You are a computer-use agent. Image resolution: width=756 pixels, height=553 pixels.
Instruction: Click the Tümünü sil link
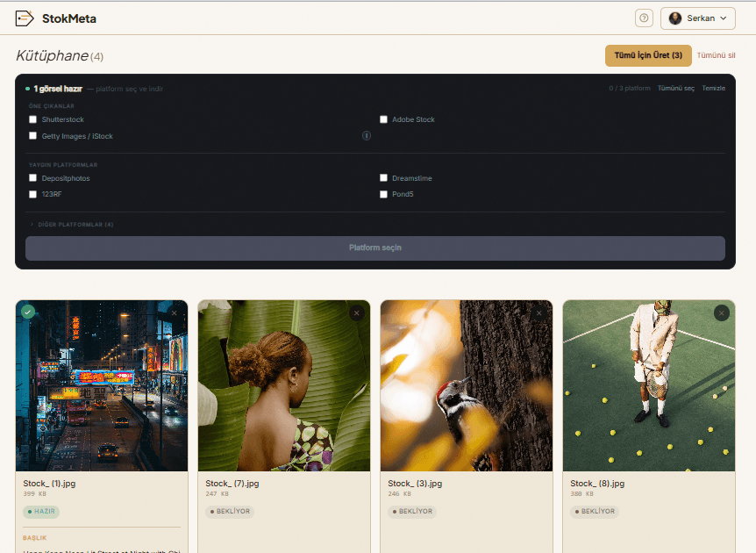point(716,55)
